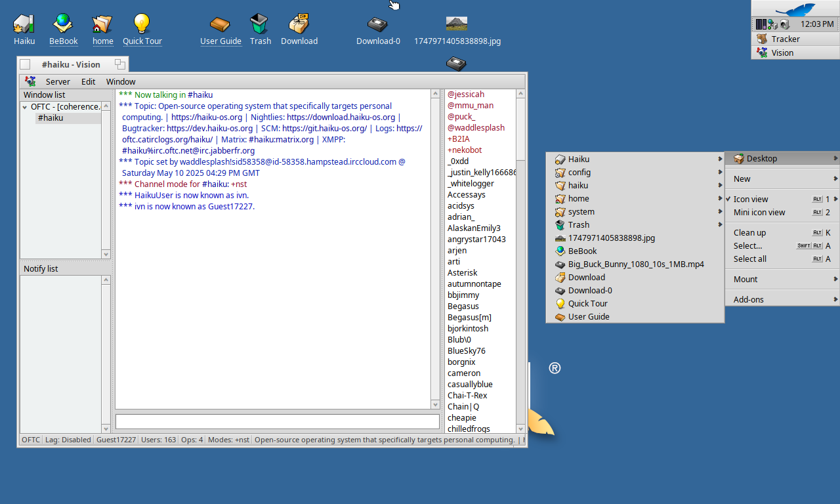This screenshot has height=504, width=840.
Task: Open the Edit menu in Vision
Action: tap(89, 81)
